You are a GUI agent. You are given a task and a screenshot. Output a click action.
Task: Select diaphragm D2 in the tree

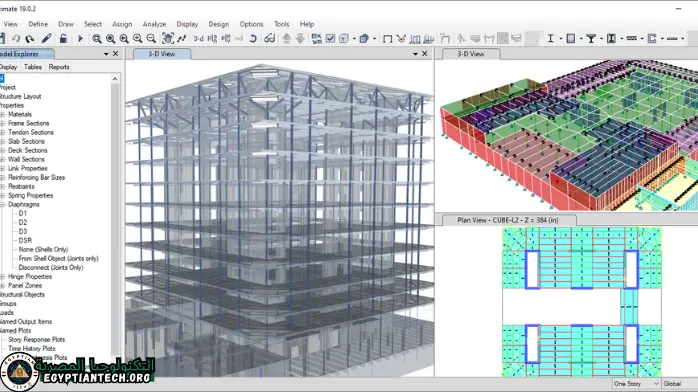23,222
